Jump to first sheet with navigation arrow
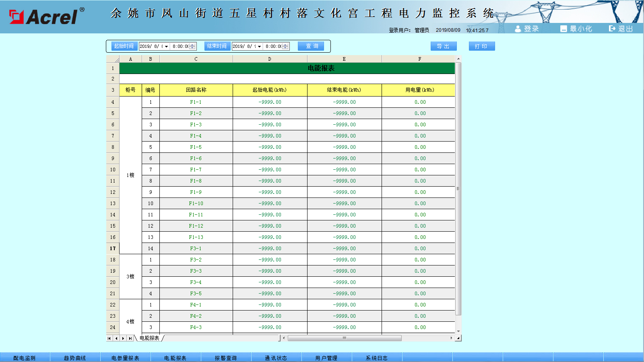The width and height of the screenshot is (644, 362). tap(109, 338)
